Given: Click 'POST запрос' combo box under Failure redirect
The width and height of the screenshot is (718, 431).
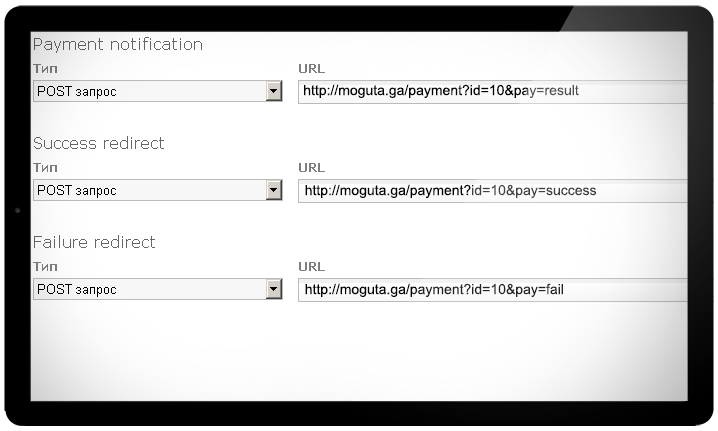Looking at the screenshot, I should pyautogui.click(x=148, y=290).
